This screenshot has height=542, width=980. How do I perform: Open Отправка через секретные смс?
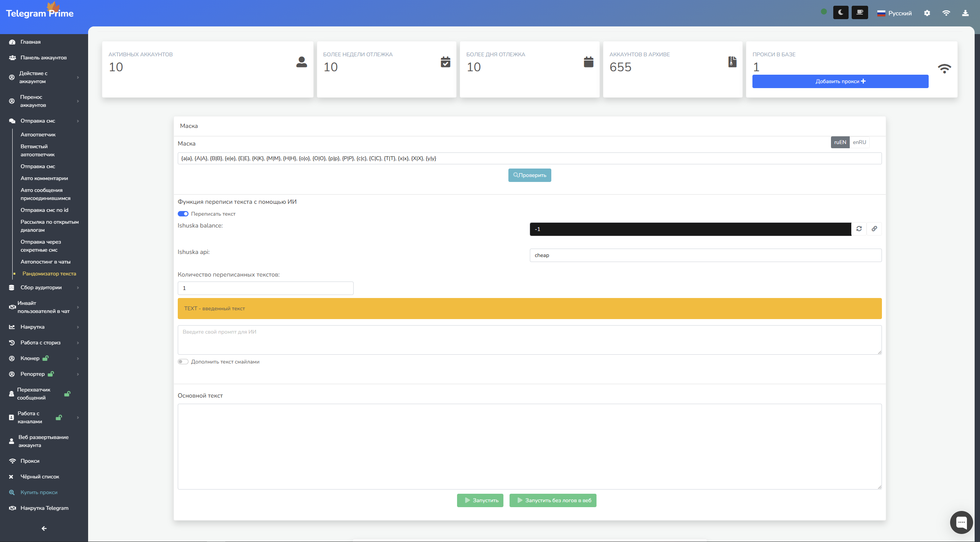point(41,246)
